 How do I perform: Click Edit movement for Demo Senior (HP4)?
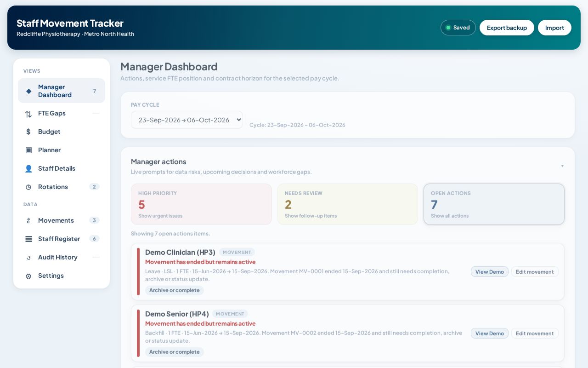(x=535, y=333)
